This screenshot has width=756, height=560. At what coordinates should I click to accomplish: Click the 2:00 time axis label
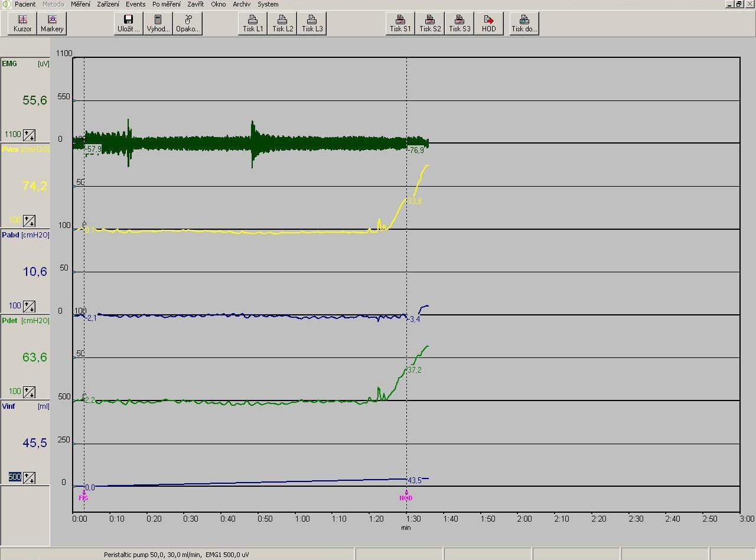click(524, 519)
